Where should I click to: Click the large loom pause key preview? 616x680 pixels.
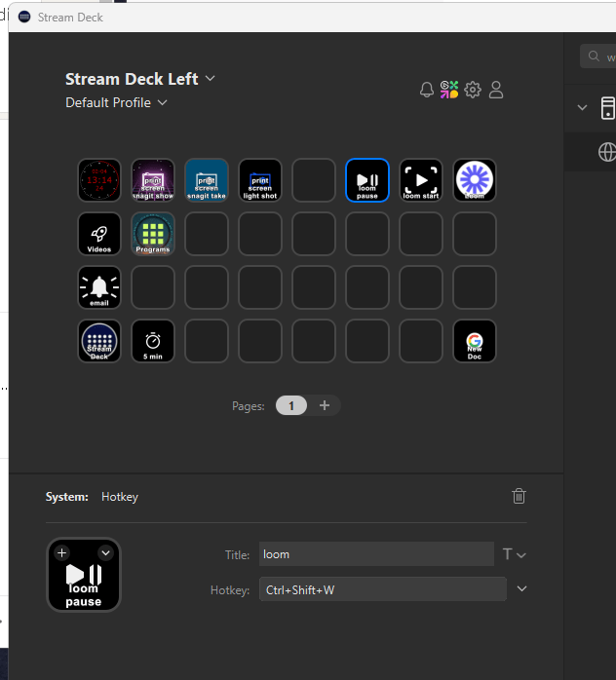84,575
